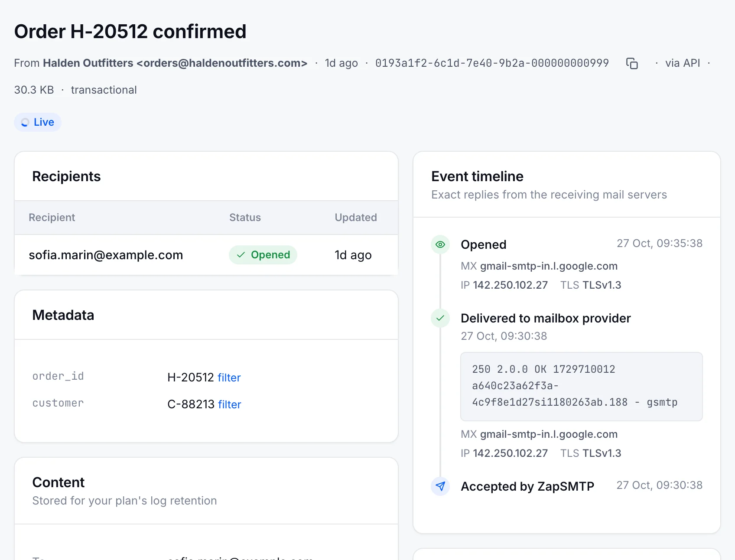Click the Live status spinner icon
This screenshot has height=560, width=735.
25,123
